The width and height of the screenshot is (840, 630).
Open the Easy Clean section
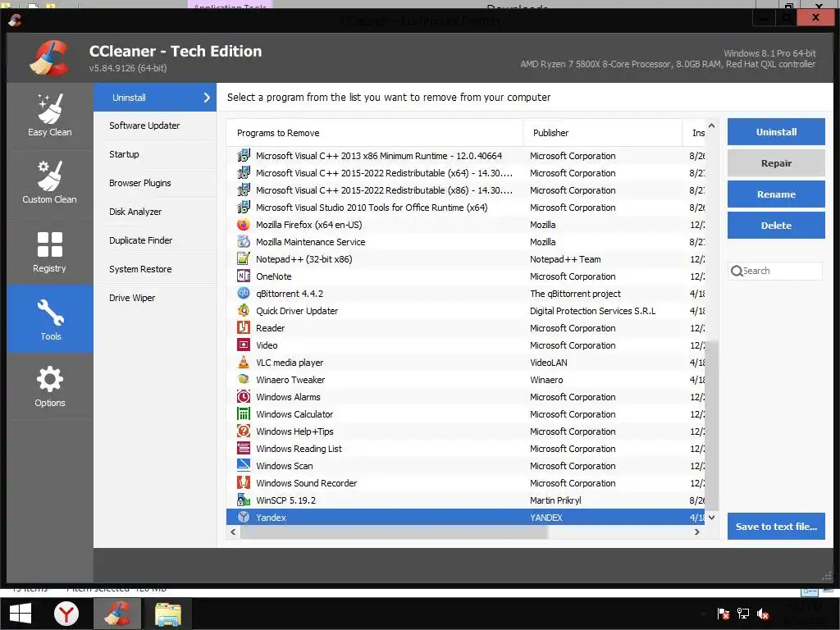coord(50,116)
